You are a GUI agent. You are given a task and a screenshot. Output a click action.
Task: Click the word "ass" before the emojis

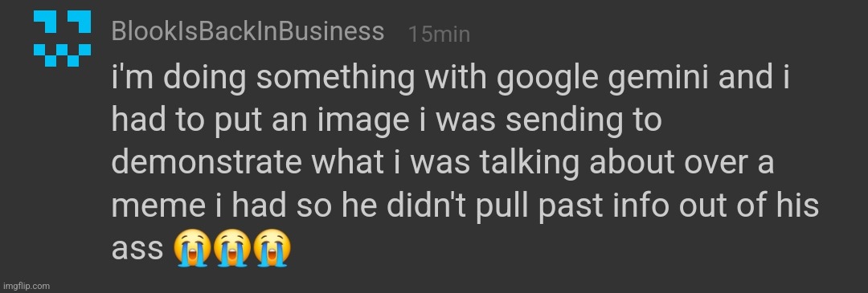click(x=137, y=250)
